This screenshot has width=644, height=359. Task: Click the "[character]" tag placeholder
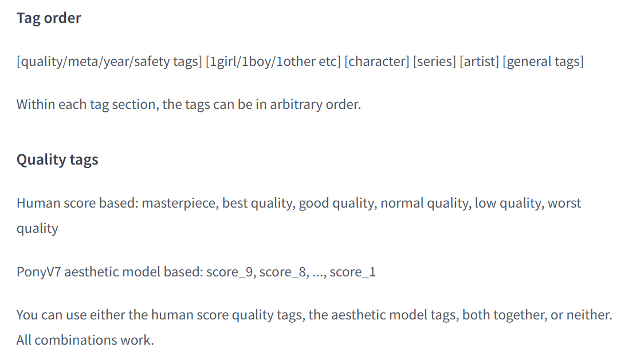(376, 61)
